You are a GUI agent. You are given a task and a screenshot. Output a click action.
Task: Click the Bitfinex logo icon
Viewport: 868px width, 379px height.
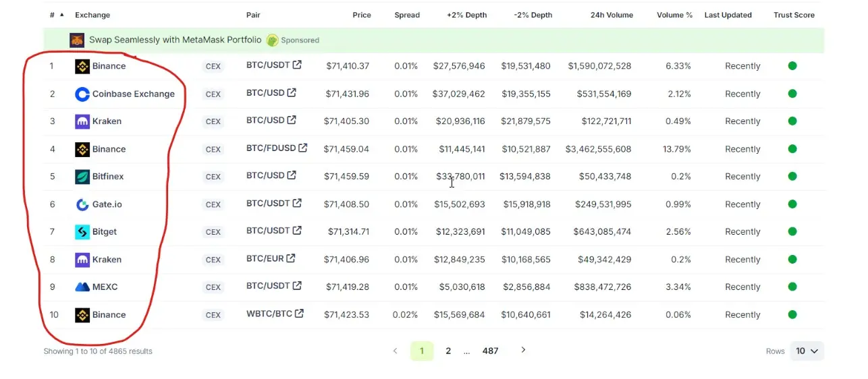coord(82,177)
